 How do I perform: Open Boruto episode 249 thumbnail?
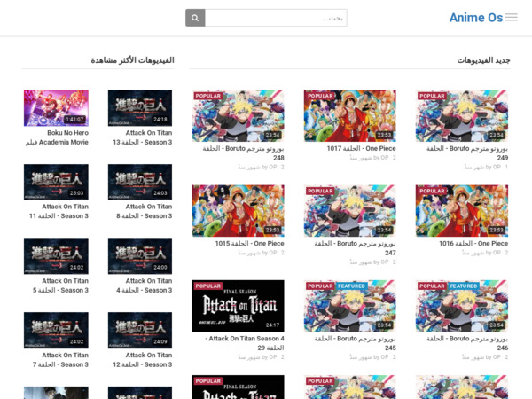pyautogui.click(x=462, y=115)
